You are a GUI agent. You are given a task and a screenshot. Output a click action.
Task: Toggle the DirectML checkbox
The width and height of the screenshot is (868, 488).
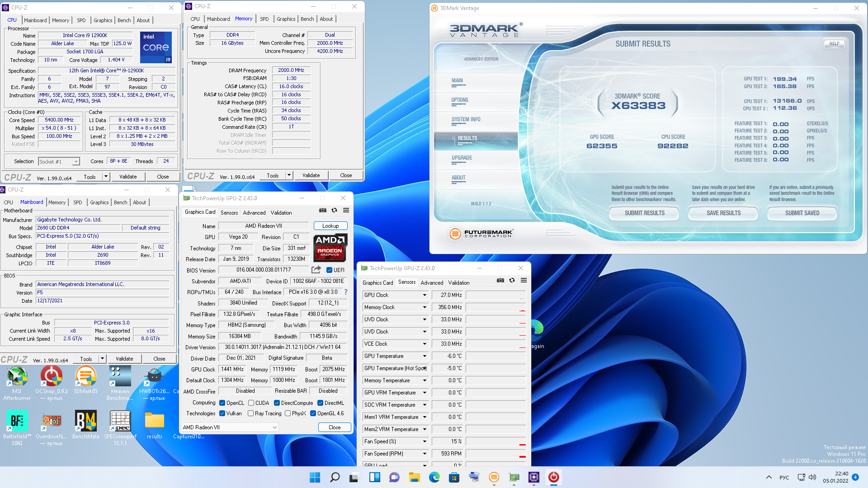[320, 403]
